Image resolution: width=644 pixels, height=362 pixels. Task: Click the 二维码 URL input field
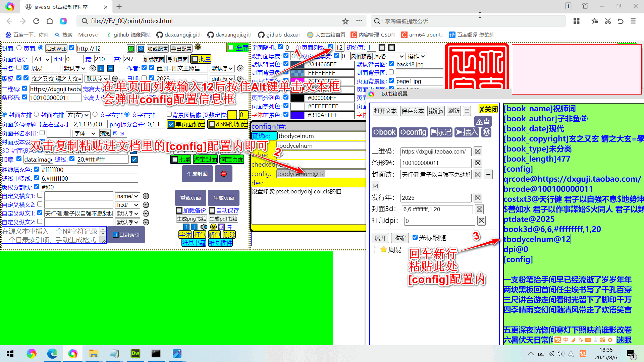click(x=435, y=151)
